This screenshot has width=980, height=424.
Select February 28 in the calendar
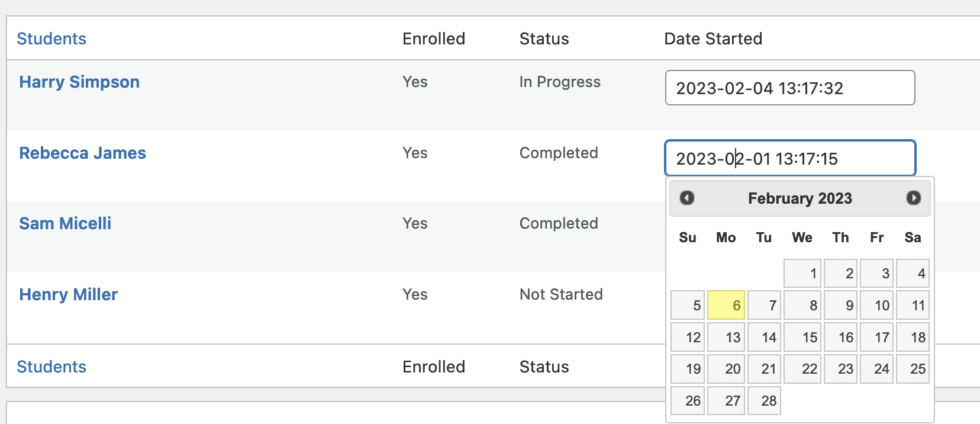[x=764, y=401]
